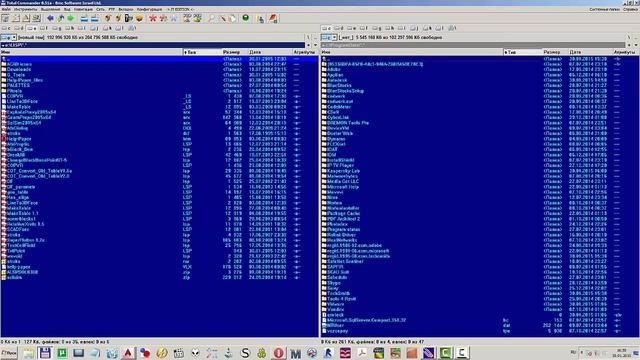The height and width of the screenshot is (360, 640).
Task: Sort the left panel by the Размер column
Action: 234,52
